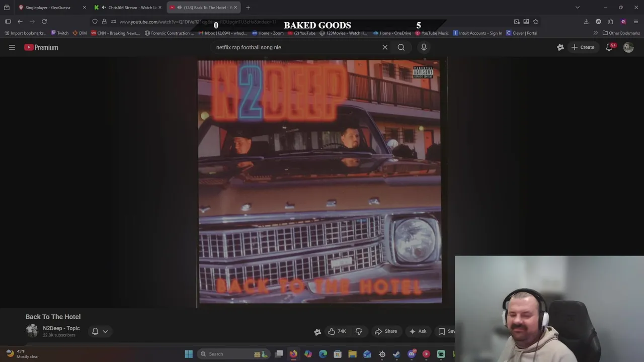644x362 pixels.
Task: Bookmark this page with the star icon
Action: pyautogui.click(x=535, y=22)
